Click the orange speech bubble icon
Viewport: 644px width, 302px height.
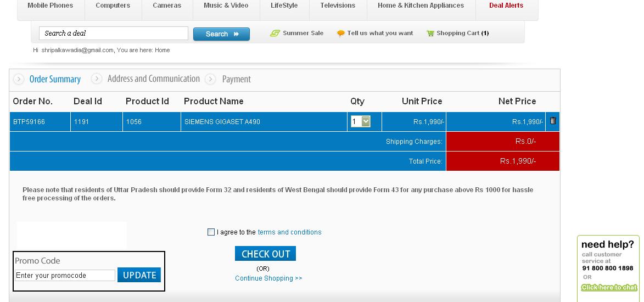(x=340, y=33)
